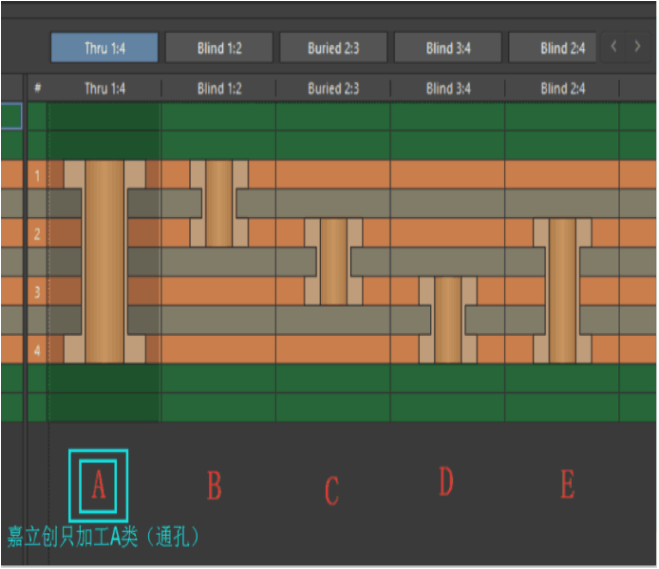The height and width of the screenshot is (569, 659).
Task: Click the right chevron to view more via types
Action: click(x=637, y=46)
